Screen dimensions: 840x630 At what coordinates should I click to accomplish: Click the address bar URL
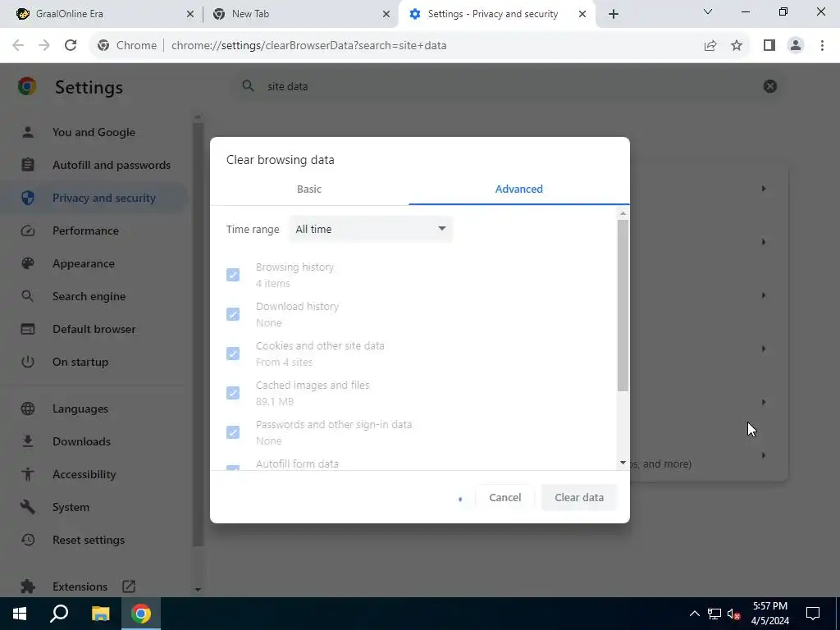click(x=308, y=46)
